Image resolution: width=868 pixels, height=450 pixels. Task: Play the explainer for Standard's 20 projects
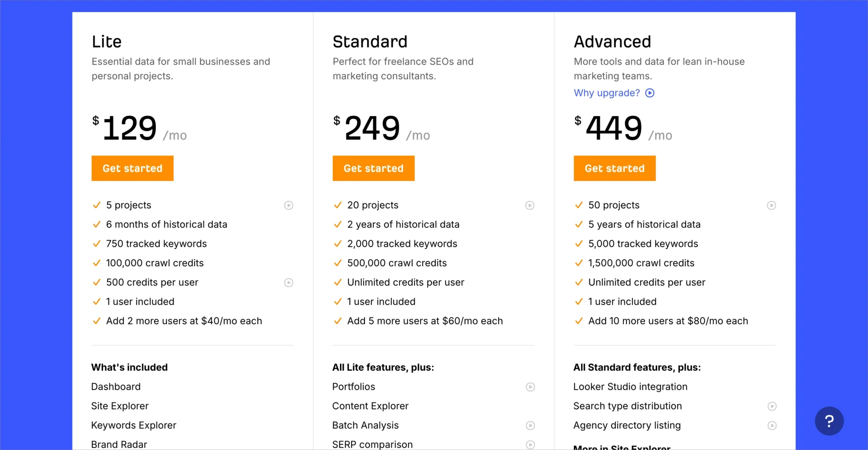point(530,205)
